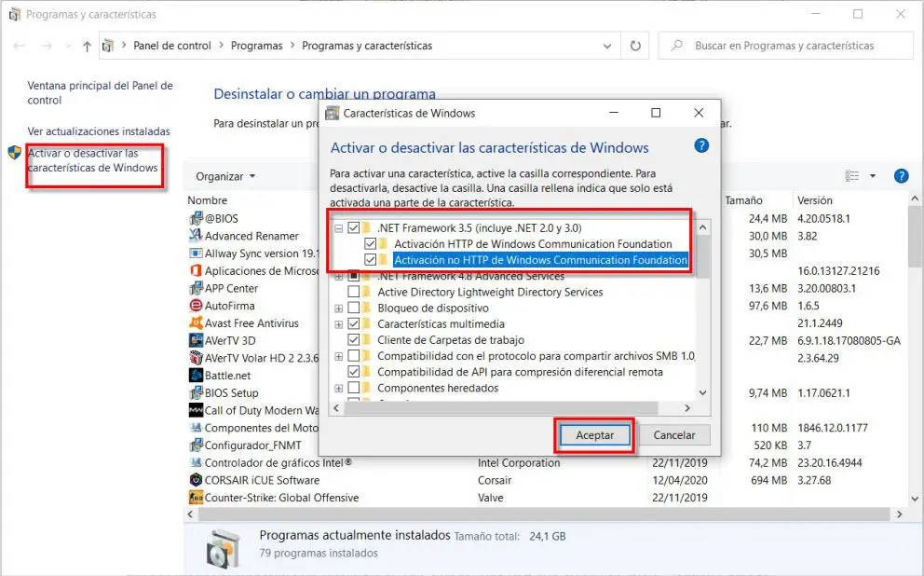Image resolution: width=924 pixels, height=576 pixels.
Task: Expand the SMB 1.0 compatibility node
Action: 338,356
